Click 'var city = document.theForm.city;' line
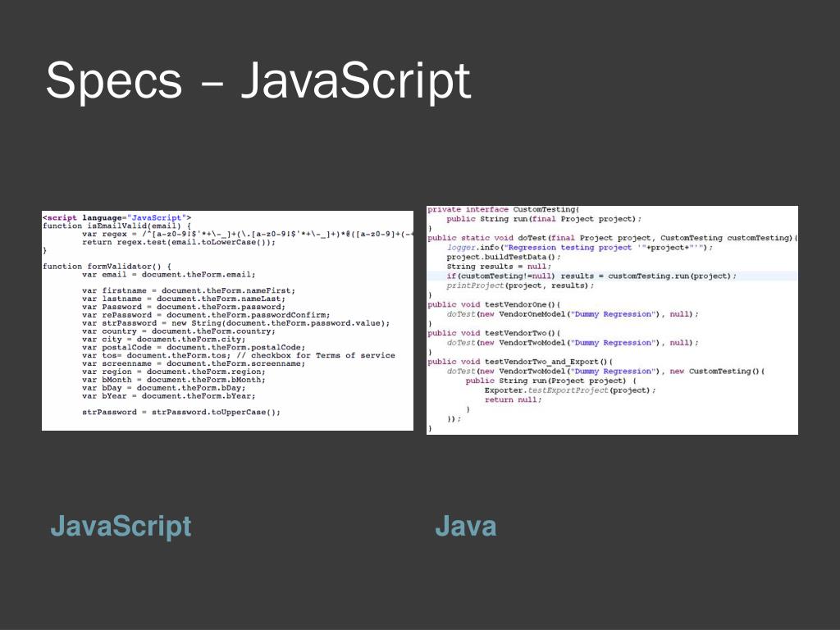 tap(164, 339)
